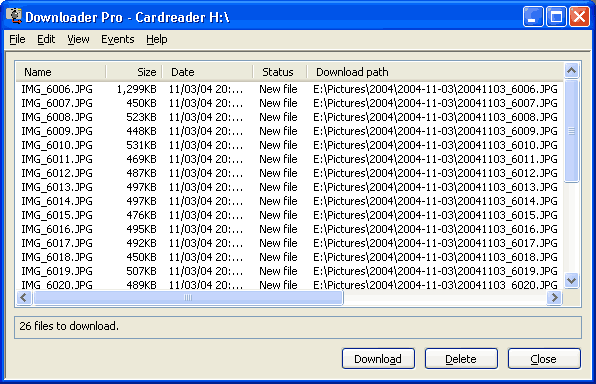Open the File menu
This screenshot has height=384, width=596.
click(x=17, y=39)
